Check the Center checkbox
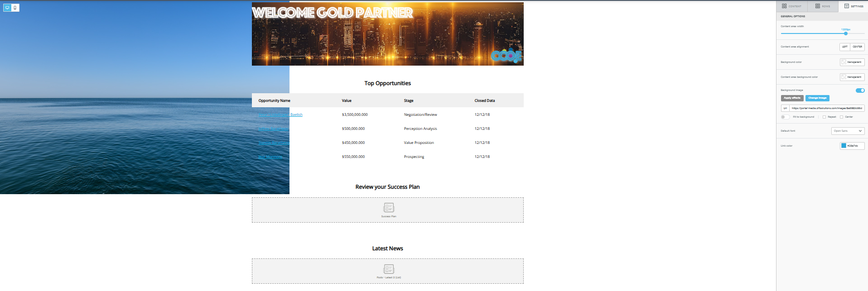The image size is (868, 291). 841,117
